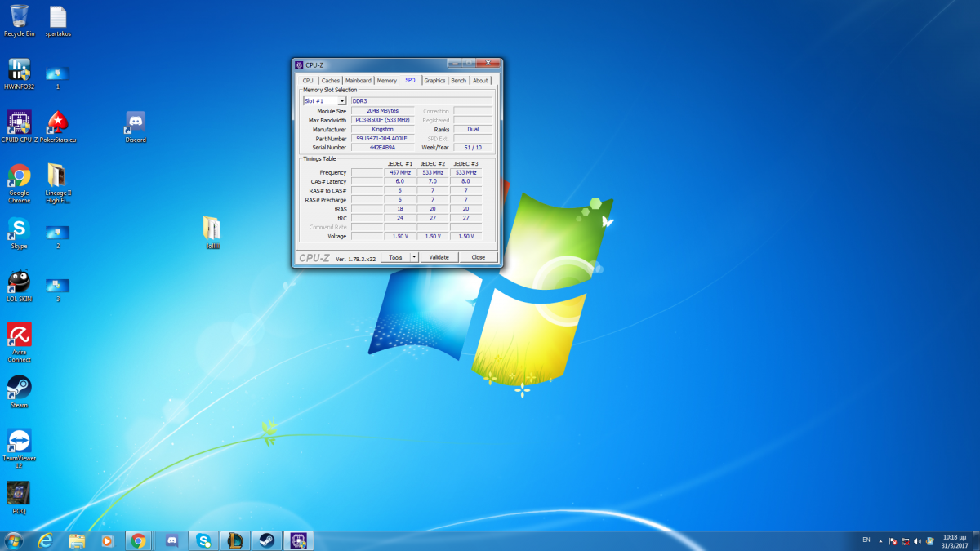Select the desktop image file named 2
This screenshot has width=980, height=551.
[x=57, y=237]
